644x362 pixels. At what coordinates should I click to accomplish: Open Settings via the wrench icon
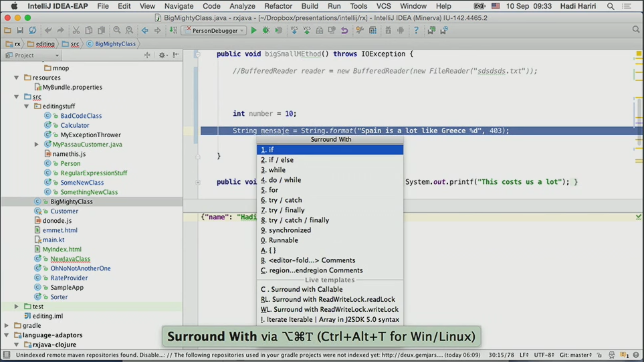(x=360, y=30)
